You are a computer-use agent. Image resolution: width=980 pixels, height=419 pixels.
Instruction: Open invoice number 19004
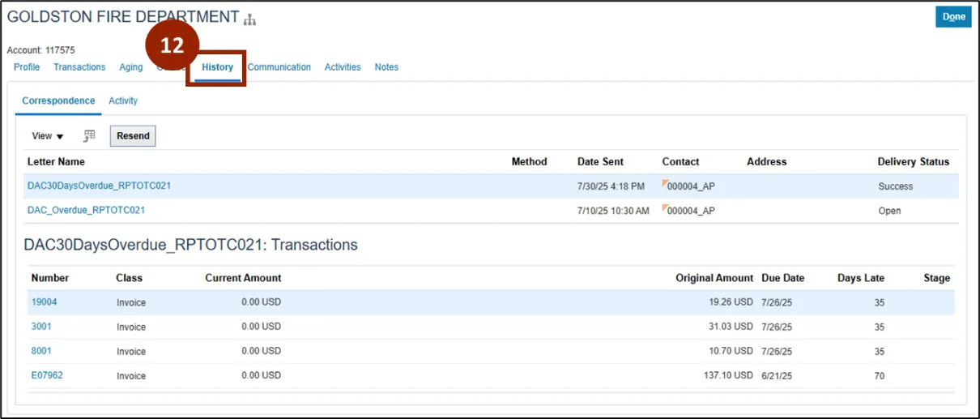44,302
